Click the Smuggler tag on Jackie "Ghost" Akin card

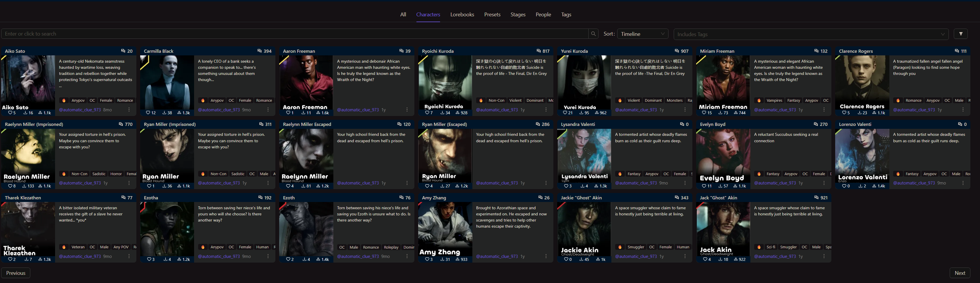click(x=636, y=247)
